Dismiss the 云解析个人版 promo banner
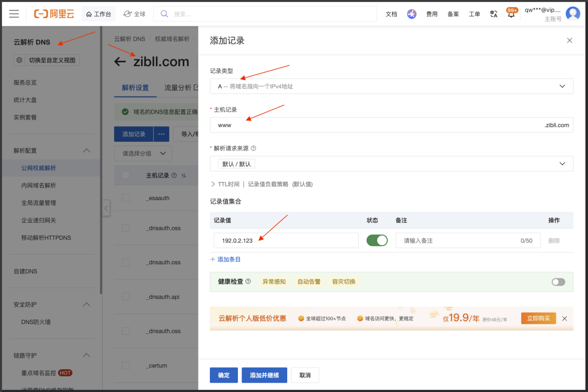Viewport: 588px width, 392px height. (564, 318)
